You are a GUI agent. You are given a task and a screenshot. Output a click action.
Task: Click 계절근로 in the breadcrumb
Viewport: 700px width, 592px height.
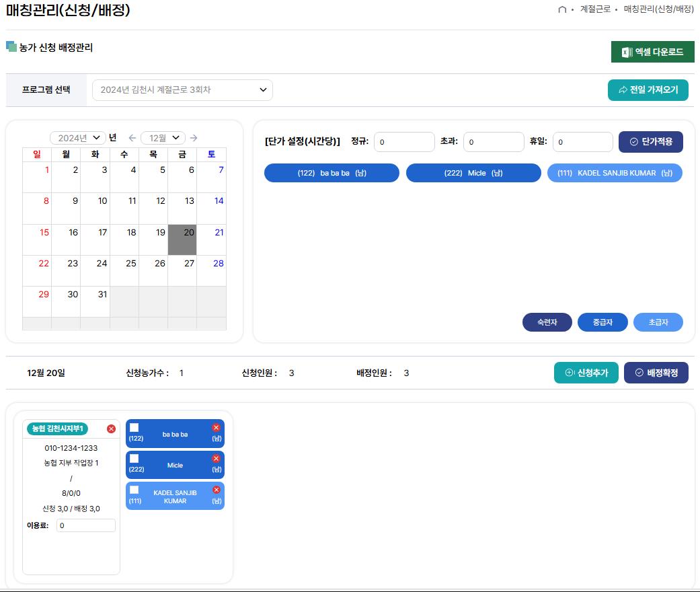coord(590,10)
